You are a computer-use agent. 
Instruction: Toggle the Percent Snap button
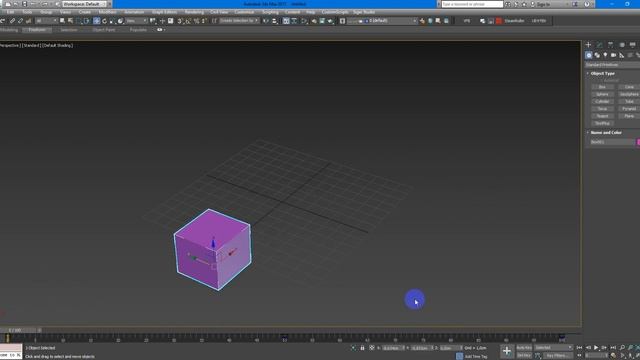pyautogui.click(x=196, y=21)
